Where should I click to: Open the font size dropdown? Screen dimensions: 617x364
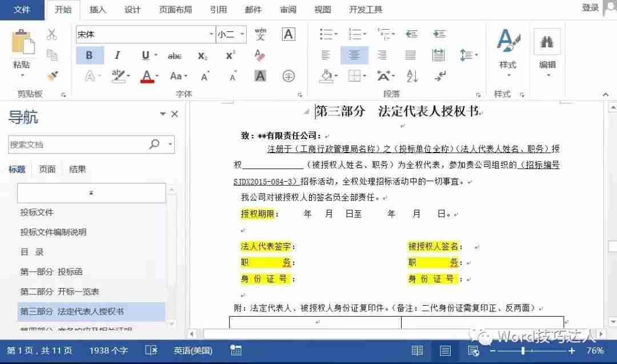tap(242, 34)
